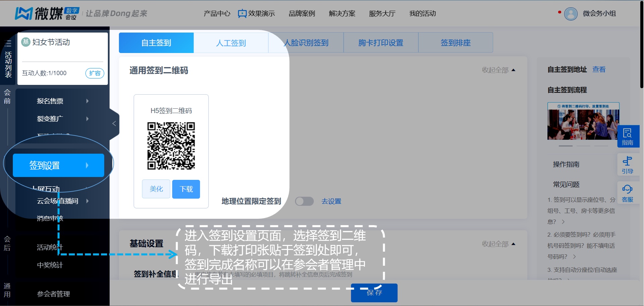
Task: Click the H5 sign-in QR code
Action: [171, 146]
